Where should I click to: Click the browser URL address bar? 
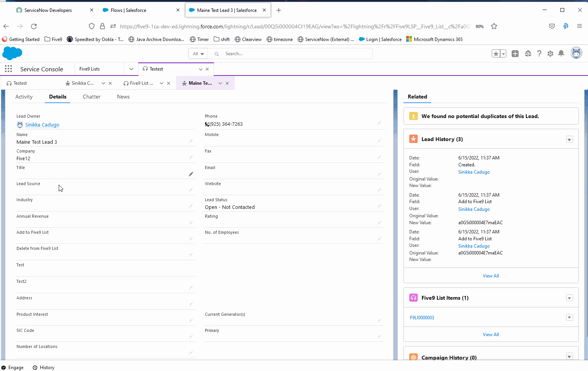(x=295, y=26)
